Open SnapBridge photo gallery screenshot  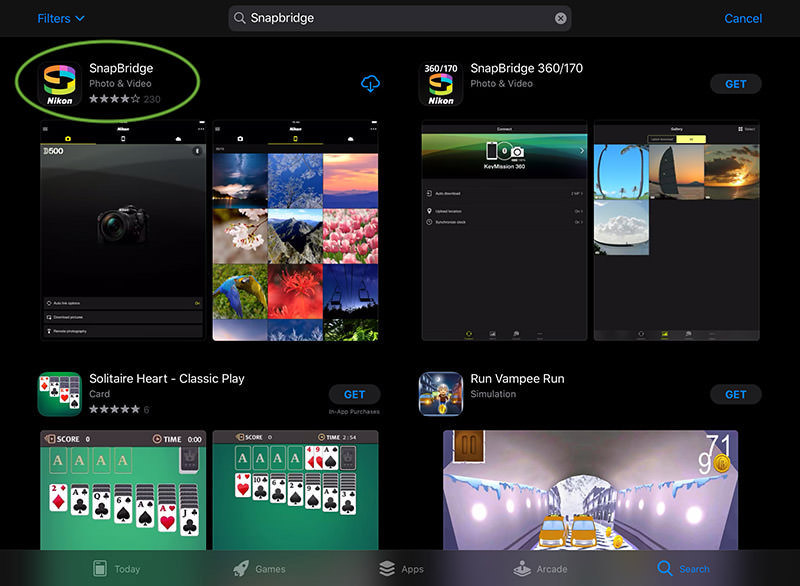point(295,231)
